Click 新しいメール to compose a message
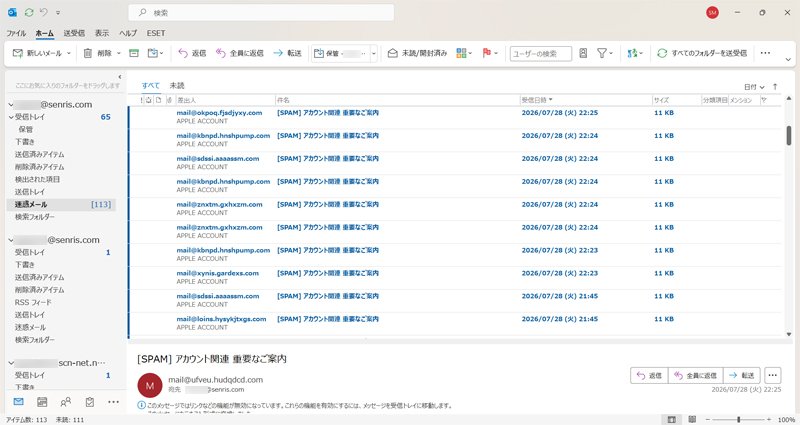800x425 pixels. (x=38, y=53)
